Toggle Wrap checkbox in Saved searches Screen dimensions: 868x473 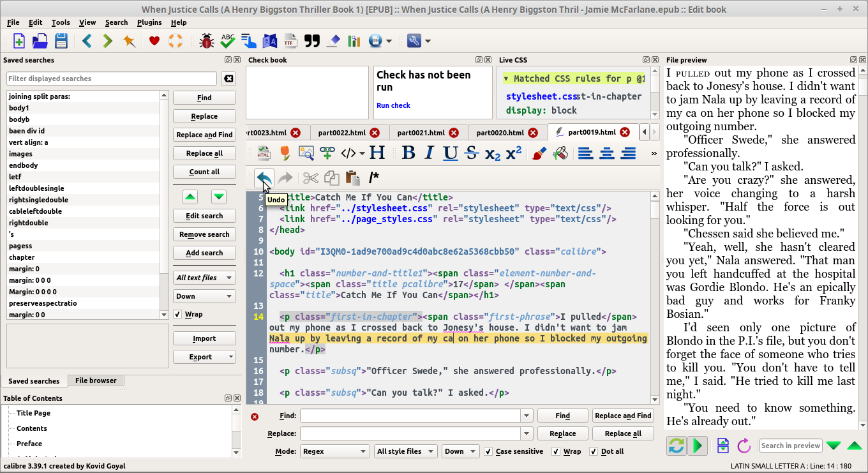pyautogui.click(x=178, y=314)
